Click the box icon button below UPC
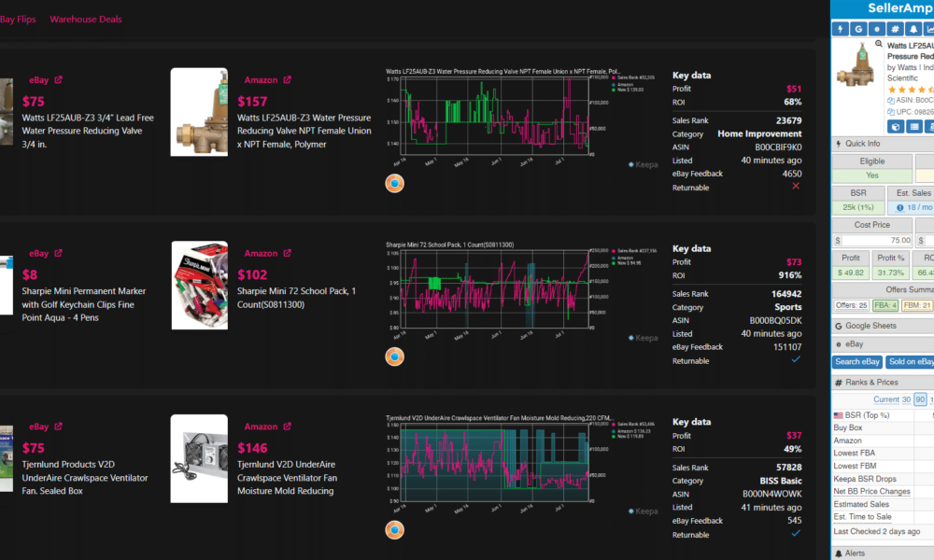The image size is (934, 560). pyautogui.click(x=896, y=127)
